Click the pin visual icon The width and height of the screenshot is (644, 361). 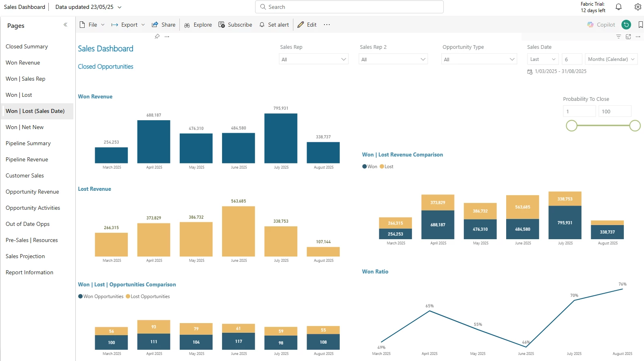pyautogui.click(x=157, y=36)
